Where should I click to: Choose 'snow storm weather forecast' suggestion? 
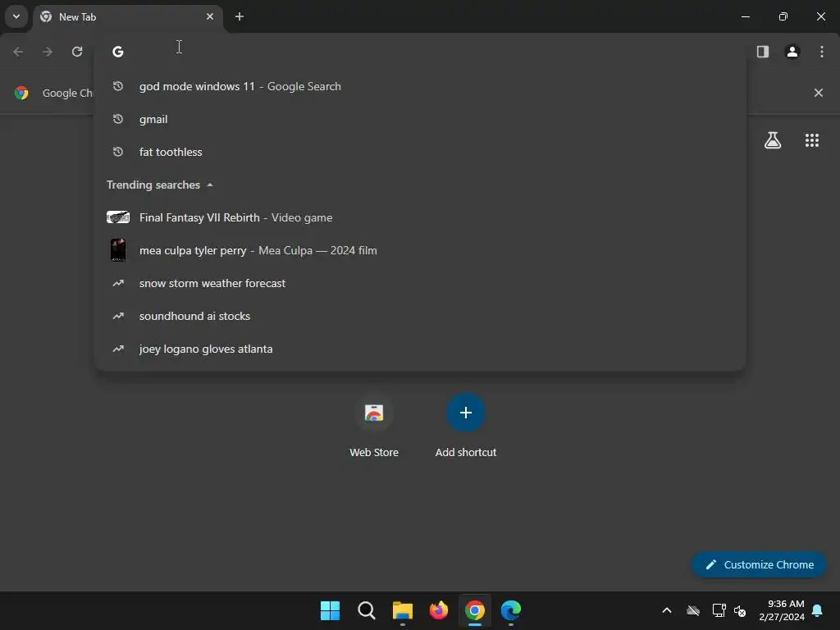(x=419, y=283)
